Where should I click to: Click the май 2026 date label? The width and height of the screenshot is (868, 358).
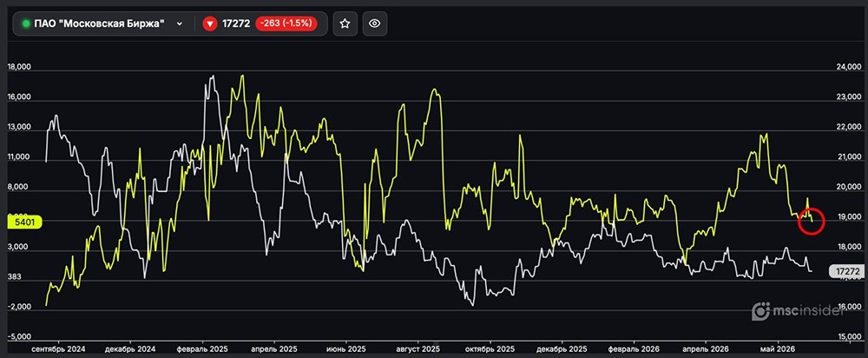pyautogui.click(x=778, y=349)
